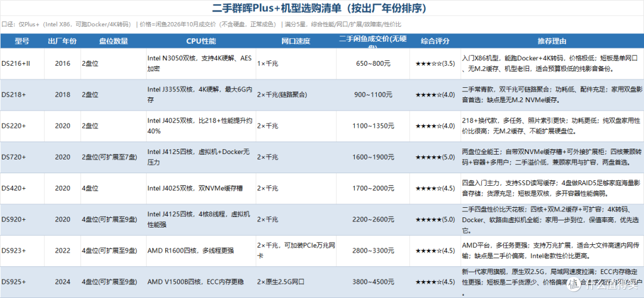Click the AMD R1600四核 CPU cell

pyautogui.click(x=201, y=251)
